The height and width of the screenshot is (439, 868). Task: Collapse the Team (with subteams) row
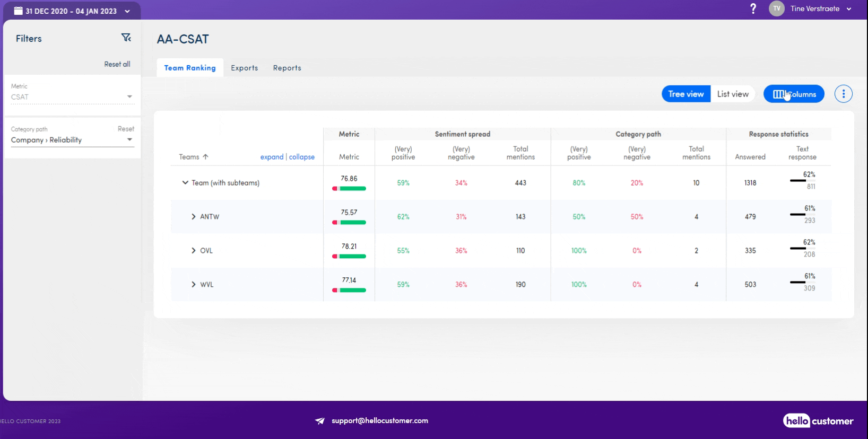coord(185,183)
